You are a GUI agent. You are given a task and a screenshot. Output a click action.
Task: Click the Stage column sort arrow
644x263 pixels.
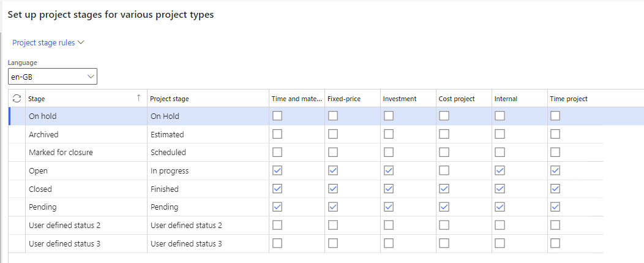[x=139, y=98]
